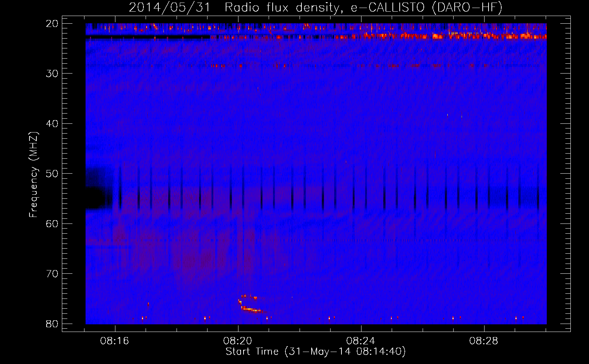This screenshot has width=589, height=364.
Task: Click the plot title '2014/05/31 Radio flux density'
Action: point(316,7)
